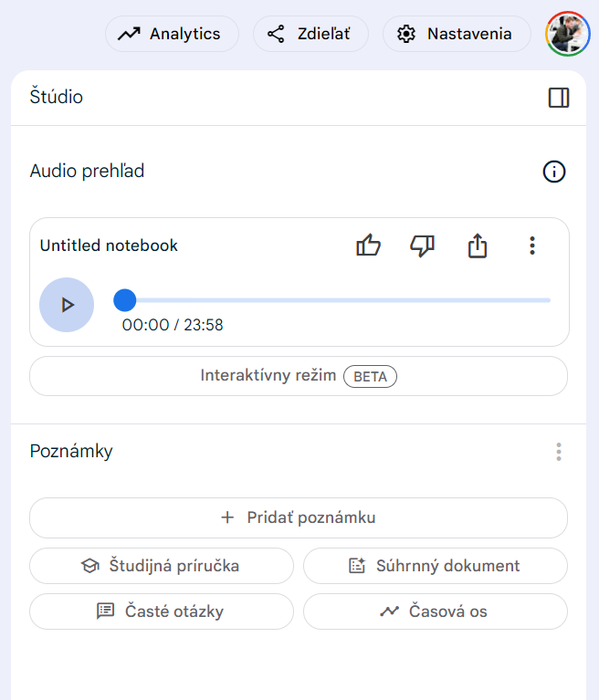599x700 pixels.
Task: Open Poznámky three-dot options menu
Action: 559,452
